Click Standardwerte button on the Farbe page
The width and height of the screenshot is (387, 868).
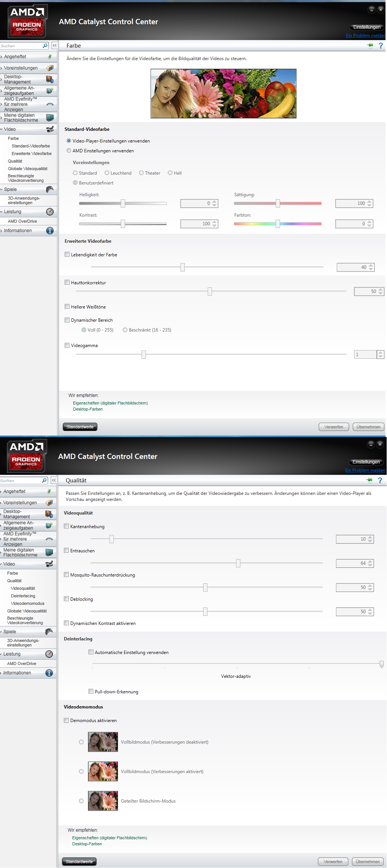(x=80, y=427)
